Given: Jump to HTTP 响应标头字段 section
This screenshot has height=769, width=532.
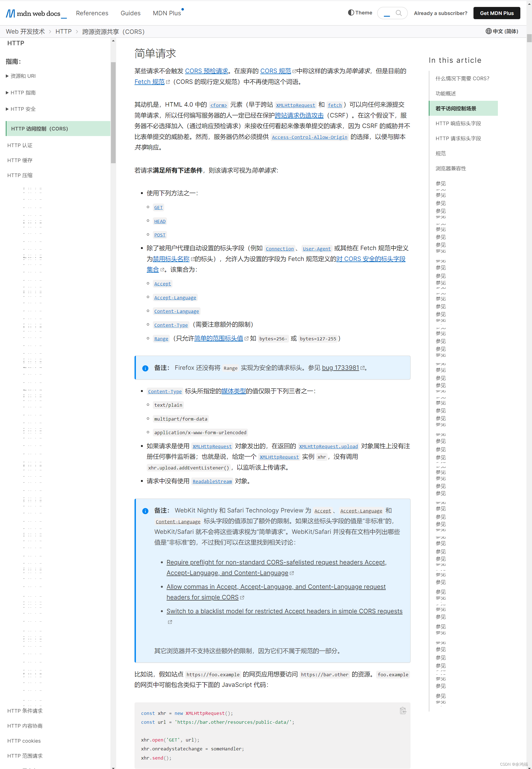Looking at the screenshot, I should pyautogui.click(x=458, y=124).
